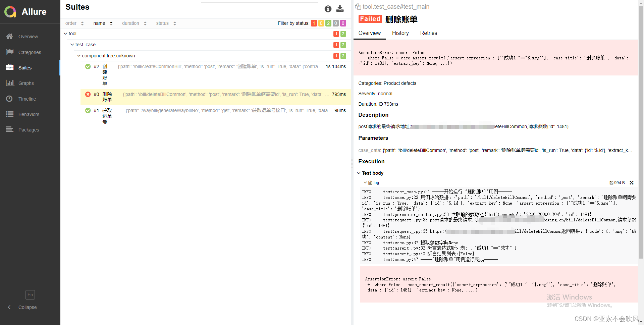
Task: Collapse the Test body section
Action: [359, 173]
